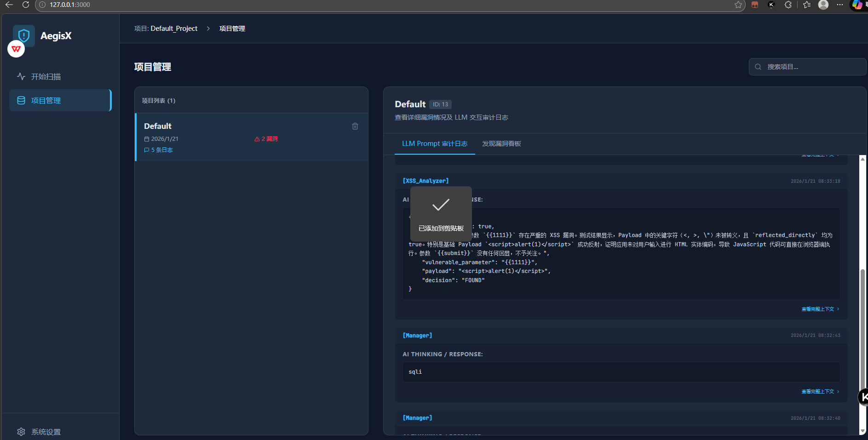Bookmark page with star icon

[738, 5]
